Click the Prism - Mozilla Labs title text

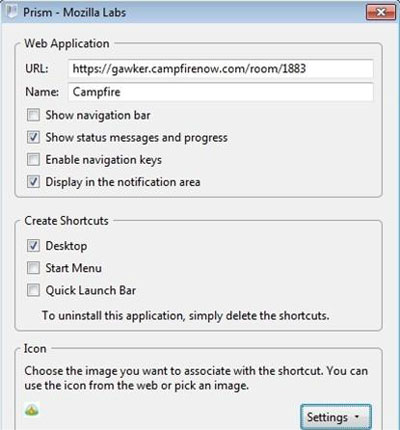(x=74, y=13)
